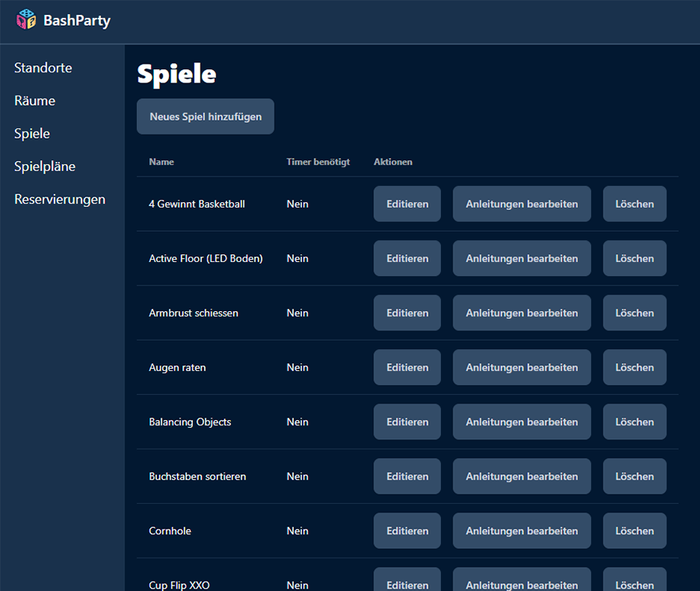
Task: Click the BashParty title text in header
Action: pyautogui.click(x=77, y=21)
